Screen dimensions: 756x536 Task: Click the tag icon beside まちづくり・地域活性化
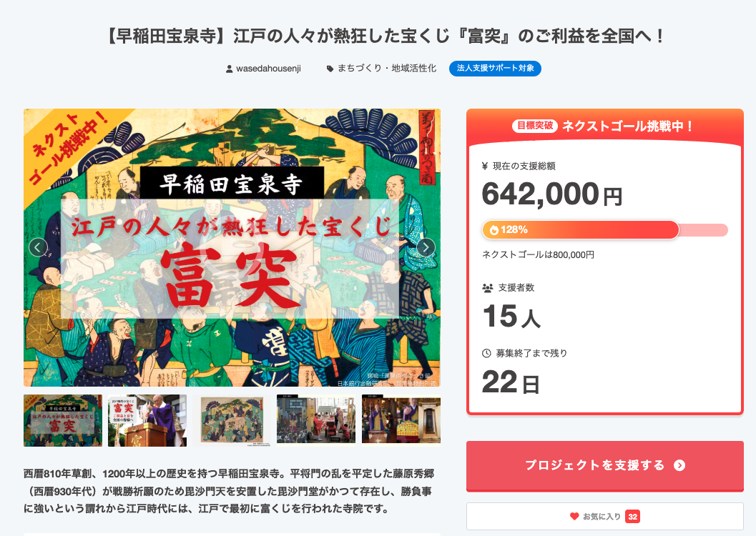330,69
